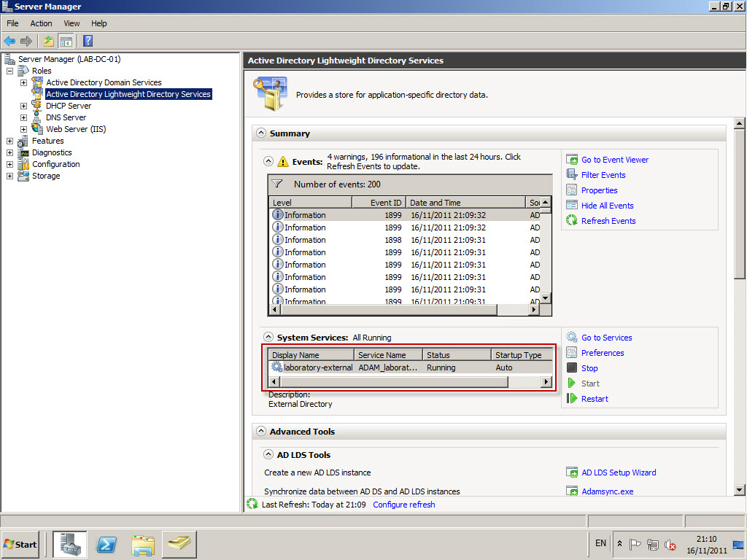Click the Help toolbar icon

[88, 41]
